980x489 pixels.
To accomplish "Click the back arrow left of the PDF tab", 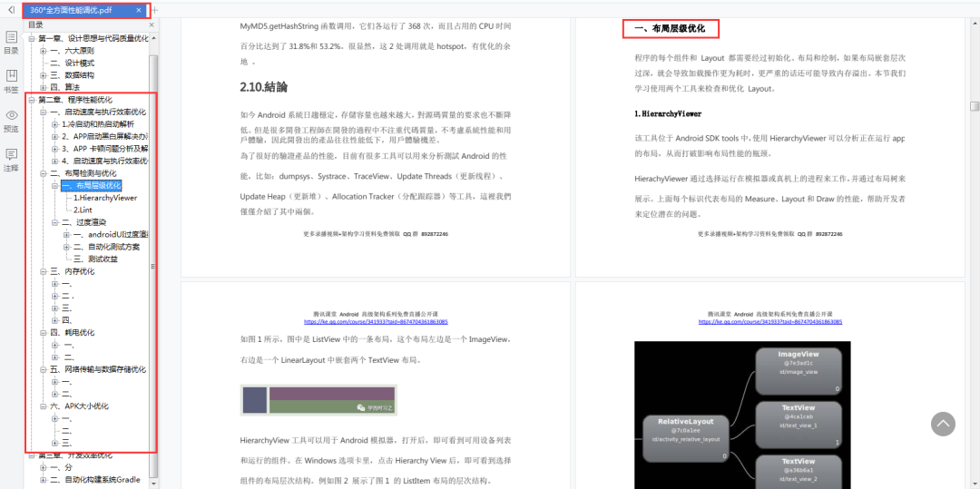I will 11,10.
